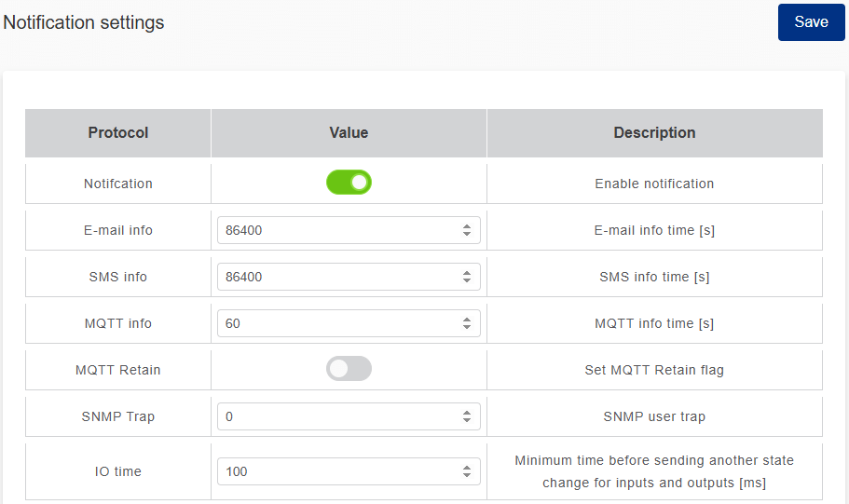Focus the IO time input box
This screenshot has width=849, height=504.
335,471
